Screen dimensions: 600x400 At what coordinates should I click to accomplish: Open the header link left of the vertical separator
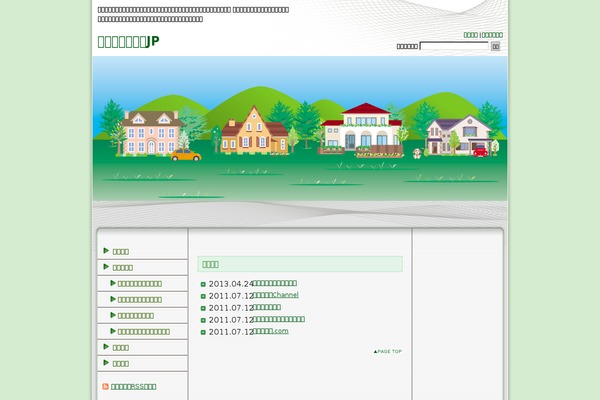(x=471, y=35)
